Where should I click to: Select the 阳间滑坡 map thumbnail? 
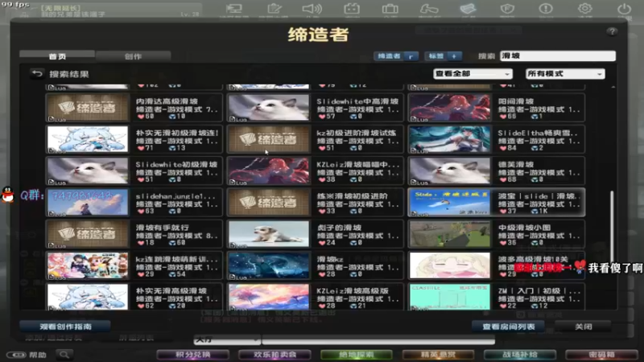[x=450, y=108]
